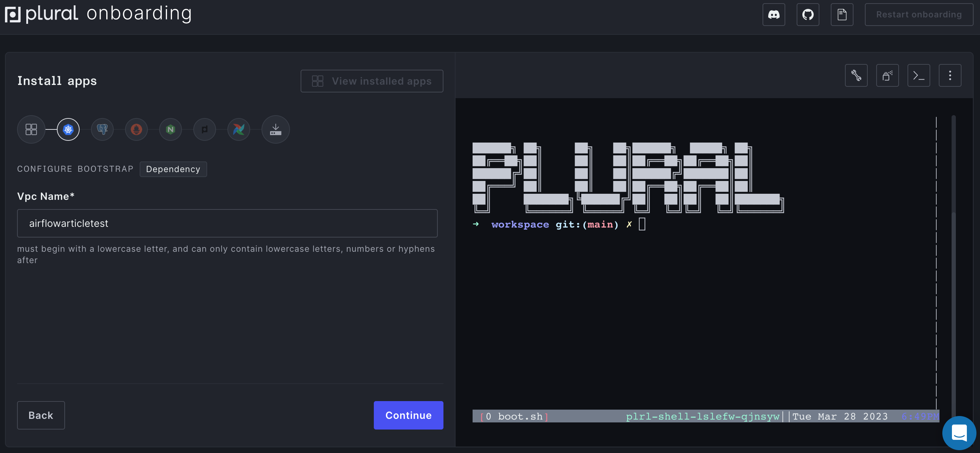This screenshot has height=453, width=980.
Task: Select the Airflow step icon
Action: point(239,129)
